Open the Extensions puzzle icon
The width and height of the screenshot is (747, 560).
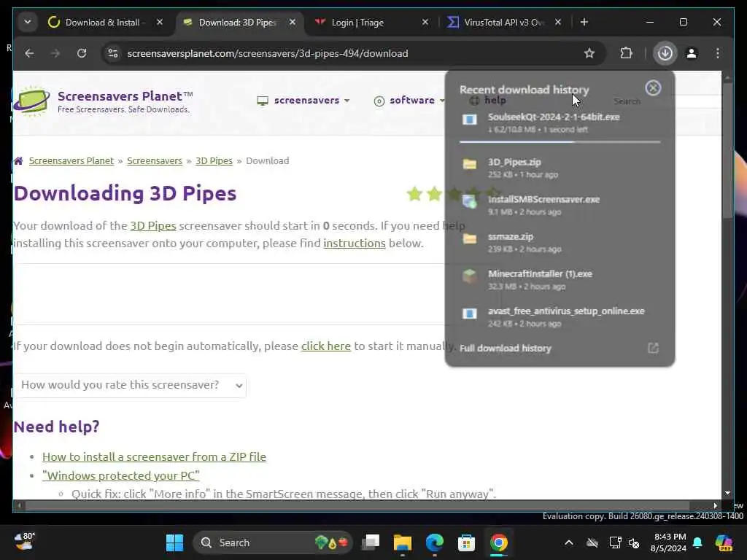626,53
